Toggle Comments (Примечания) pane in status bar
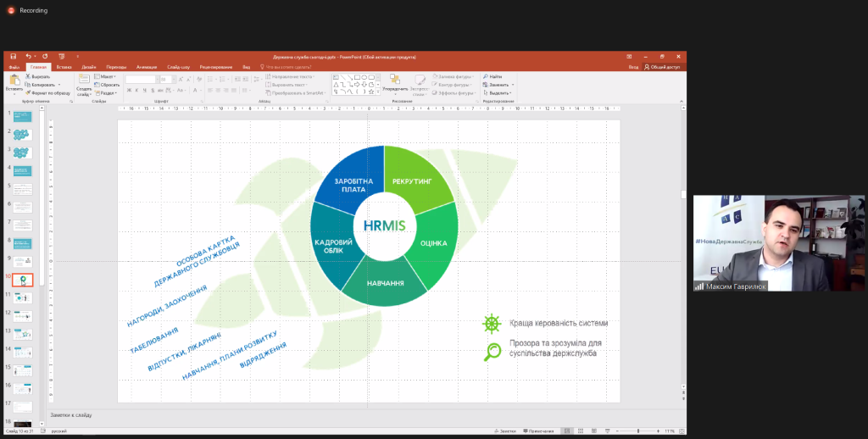868x439 pixels. point(543,431)
